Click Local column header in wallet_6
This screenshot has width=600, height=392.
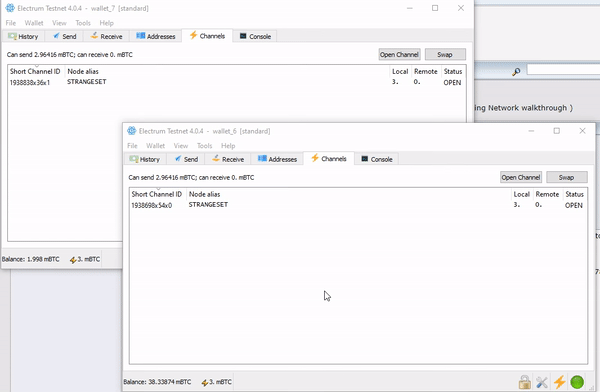522,194
